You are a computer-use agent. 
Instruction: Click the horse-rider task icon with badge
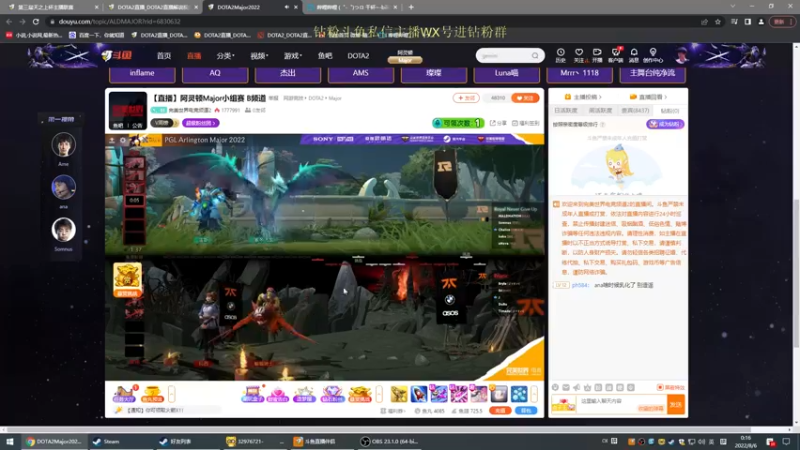point(124,393)
